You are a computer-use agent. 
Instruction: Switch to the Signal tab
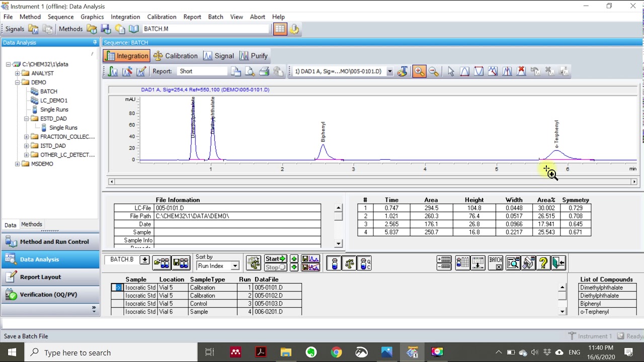pyautogui.click(x=218, y=56)
